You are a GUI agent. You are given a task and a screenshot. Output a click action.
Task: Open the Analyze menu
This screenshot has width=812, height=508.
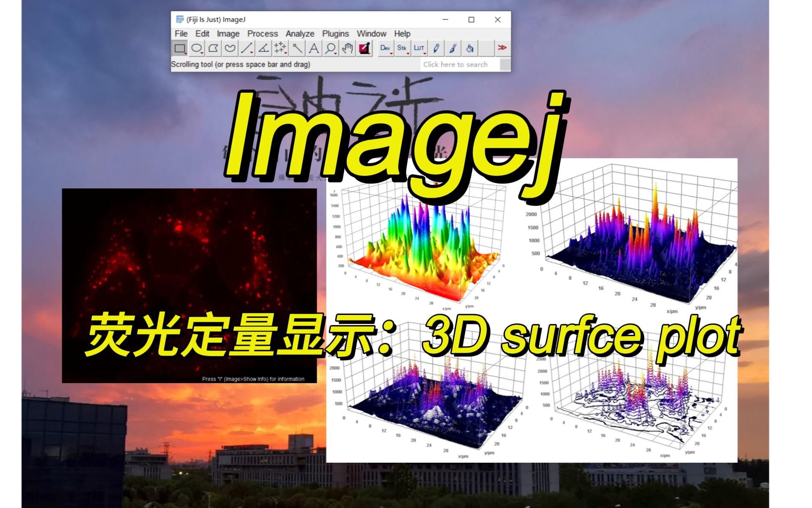(300, 34)
